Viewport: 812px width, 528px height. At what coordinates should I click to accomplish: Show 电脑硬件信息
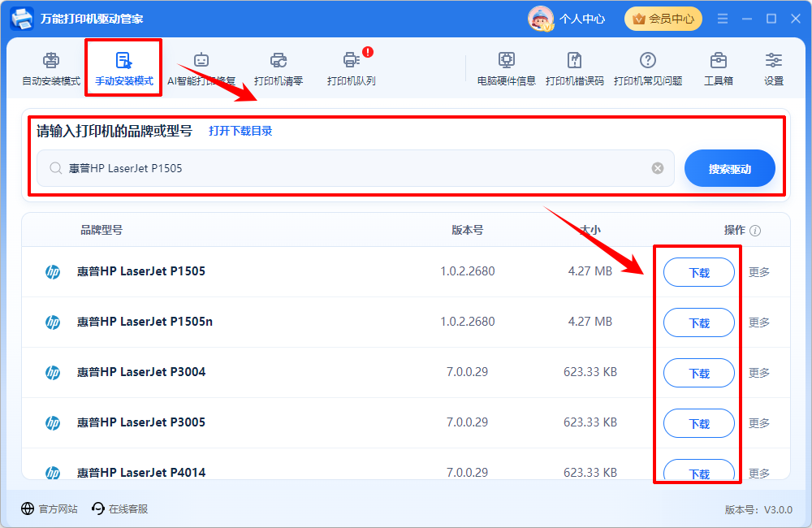pos(506,68)
